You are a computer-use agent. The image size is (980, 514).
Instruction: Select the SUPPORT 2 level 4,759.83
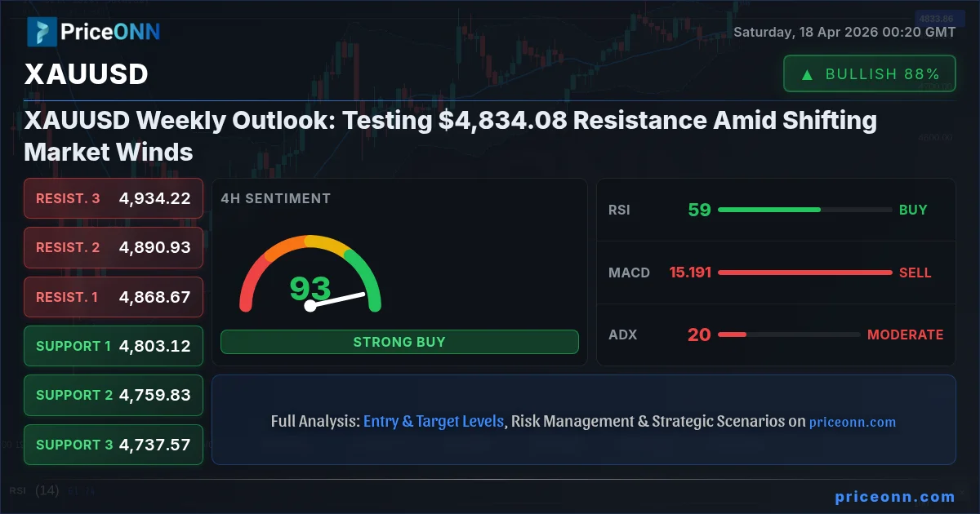click(114, 395)
